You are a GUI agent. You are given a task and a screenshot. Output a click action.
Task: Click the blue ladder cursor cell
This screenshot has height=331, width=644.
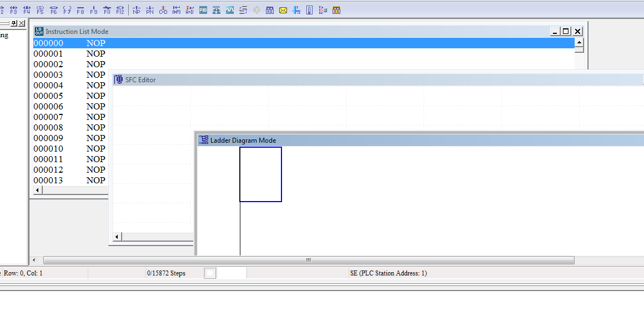pyautogui.click(x=260, y=174)
